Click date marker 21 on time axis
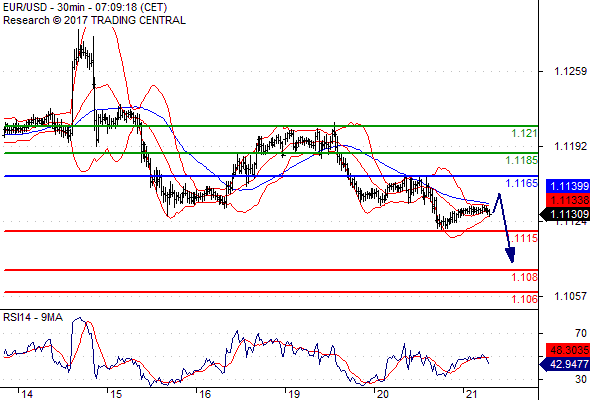590x400 pixels. coord(471,394)
